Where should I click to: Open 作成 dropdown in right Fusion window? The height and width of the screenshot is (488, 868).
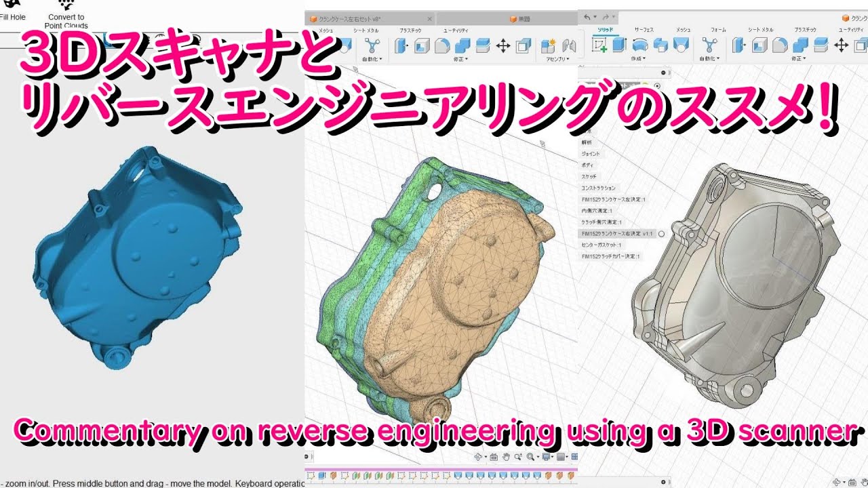pos(639,59)
